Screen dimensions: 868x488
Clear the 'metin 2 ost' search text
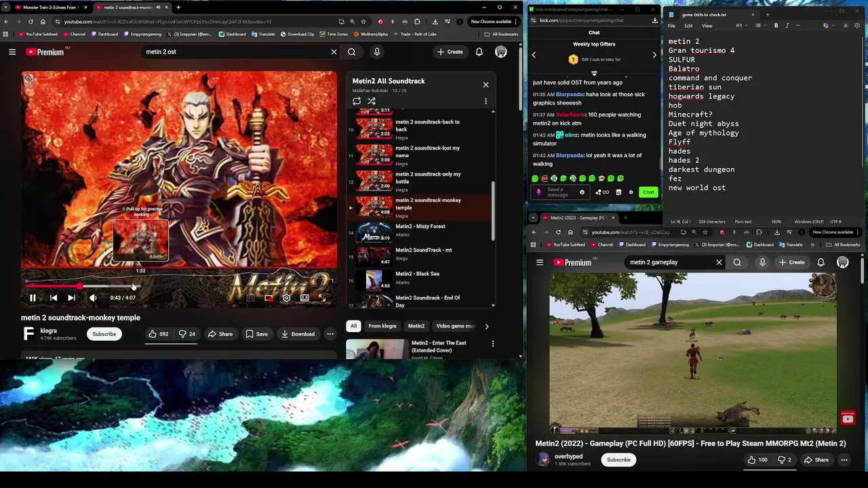click(x=334, y=52)
